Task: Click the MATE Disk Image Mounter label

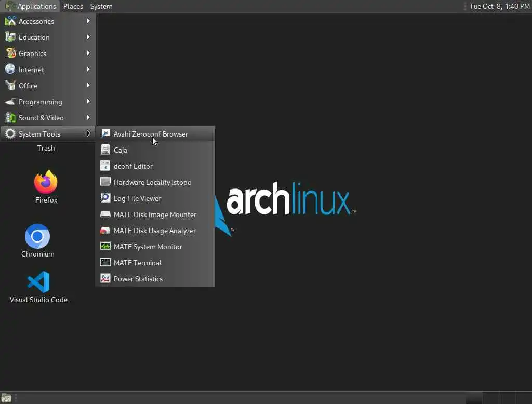Action: [155, 214]
